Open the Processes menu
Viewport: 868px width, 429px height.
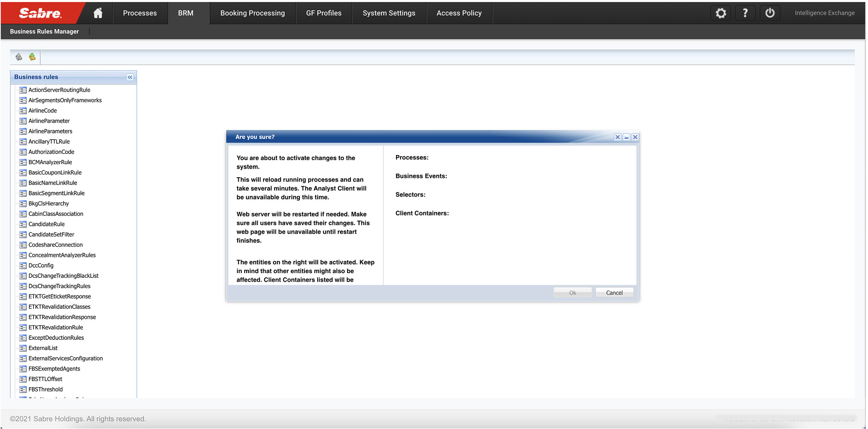140,13
